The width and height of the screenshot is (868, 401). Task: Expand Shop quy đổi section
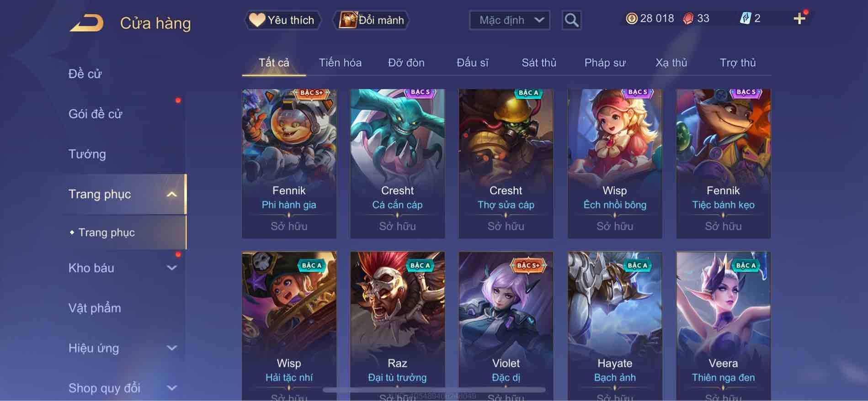coord(171,388)
